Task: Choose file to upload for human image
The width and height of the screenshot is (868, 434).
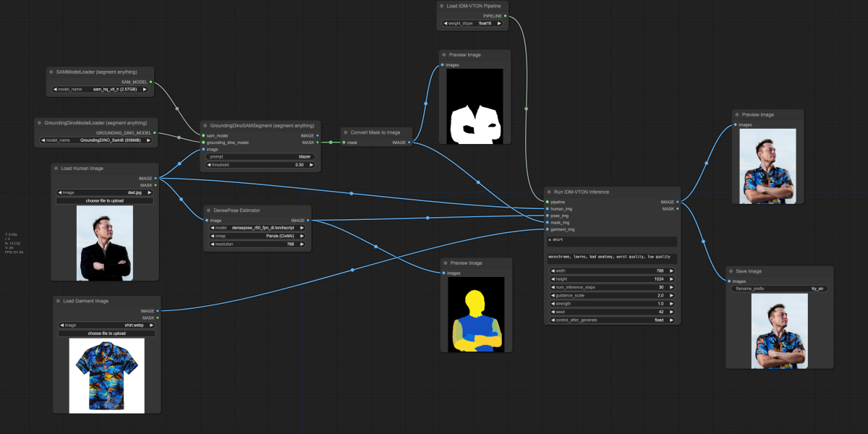Action: pos(105,200)
